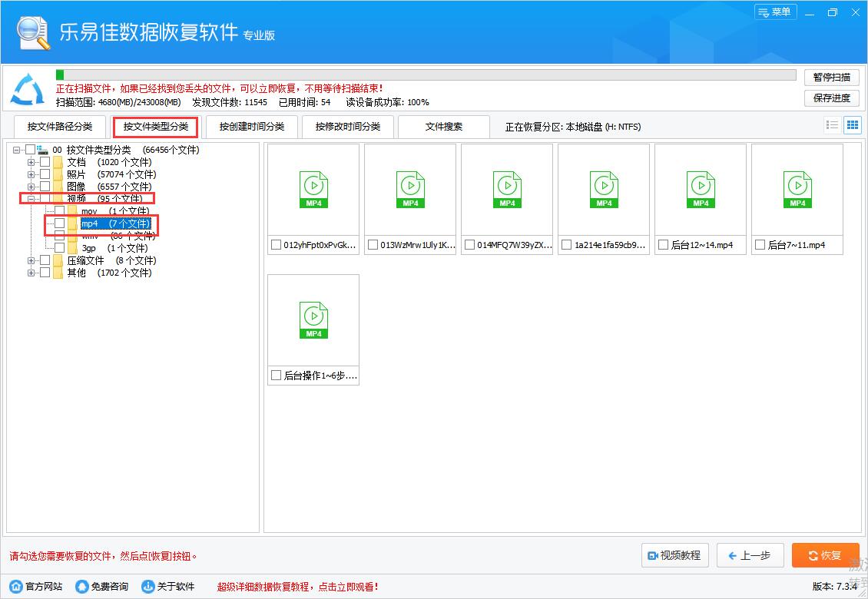Viewport: 868px width, 599px height.
Task: Click the blue recycle arrows scan icon
Action: pyautogui.click(x=28, y=89)
